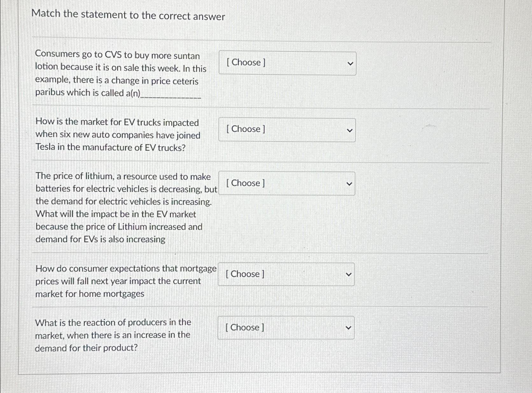Viewport: 532px width, 393px height.
Task: Click the chevron on the mortgage Choose box
Action: [349, 274]
